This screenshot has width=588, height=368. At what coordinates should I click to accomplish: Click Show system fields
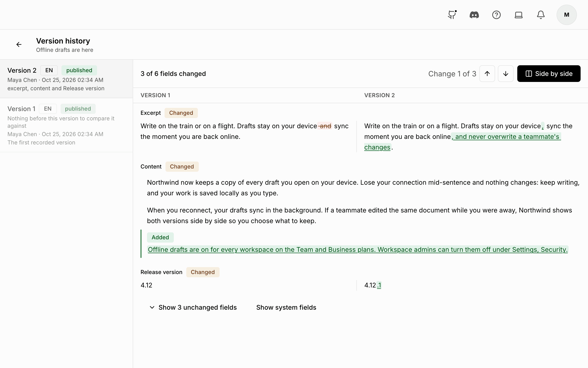click(286, 307)
